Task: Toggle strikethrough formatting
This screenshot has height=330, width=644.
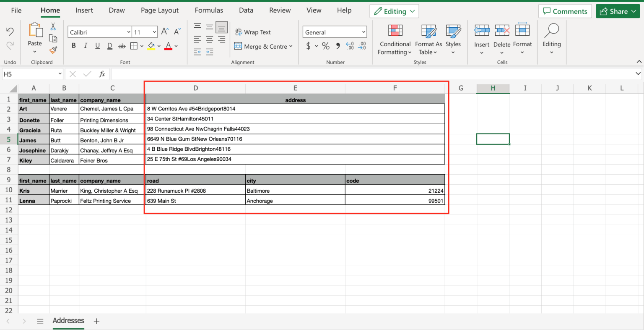Action: [x=122, y=46]
